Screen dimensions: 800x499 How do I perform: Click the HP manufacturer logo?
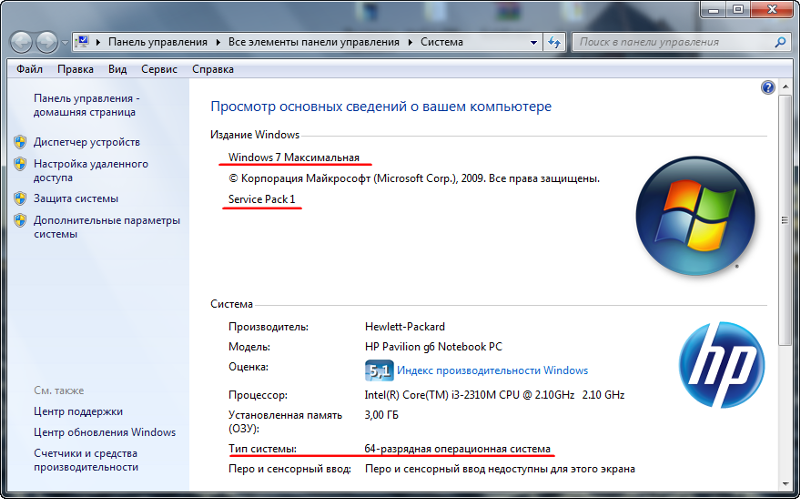(x=721, y=365)
